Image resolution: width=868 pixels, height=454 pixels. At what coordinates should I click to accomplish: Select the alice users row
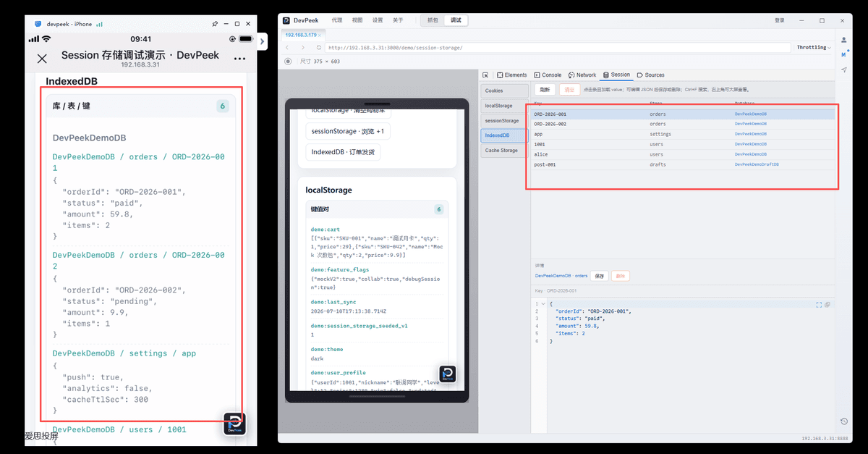[684, 155]
